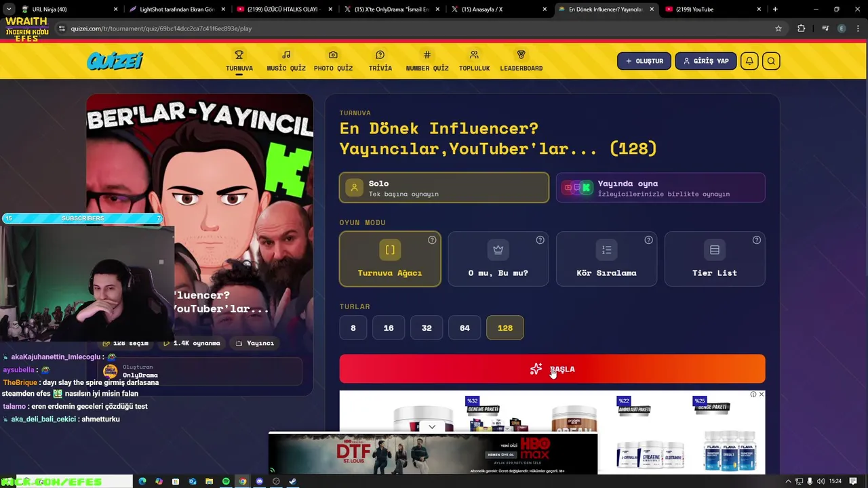Close the banner advertisement
This screenshot has width=868, height=488.
(761, 394)
